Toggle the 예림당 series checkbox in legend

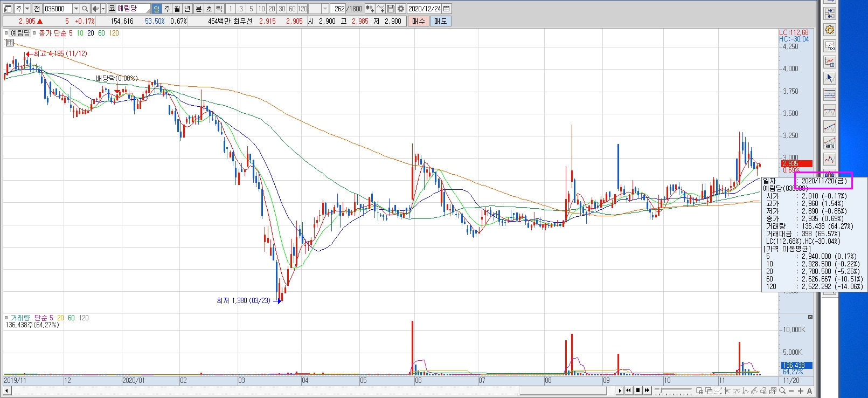coord(7,33)
